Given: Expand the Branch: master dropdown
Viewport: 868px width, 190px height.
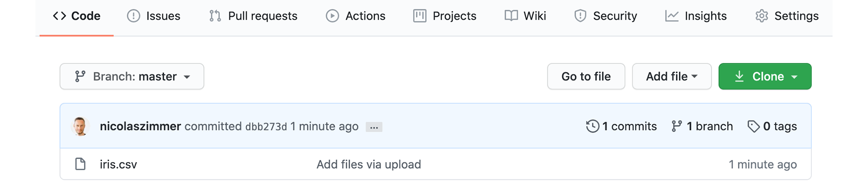Looking at the screenshot, I should [132, 76].
